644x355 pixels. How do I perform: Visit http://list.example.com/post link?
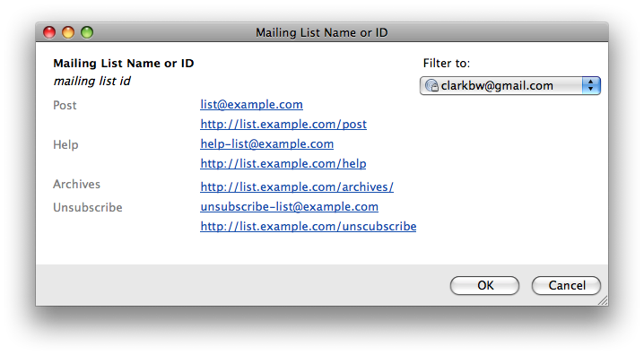click(x=283, y=125)
